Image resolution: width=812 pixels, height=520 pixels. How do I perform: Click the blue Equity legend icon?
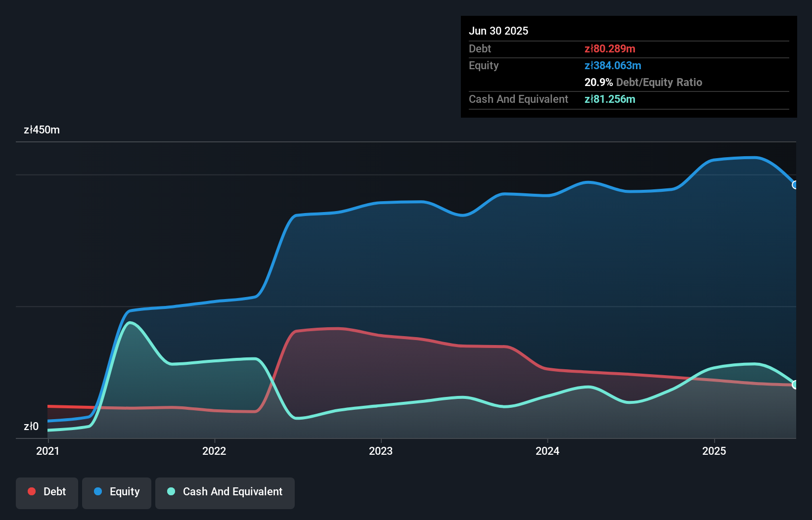(97, 491)
